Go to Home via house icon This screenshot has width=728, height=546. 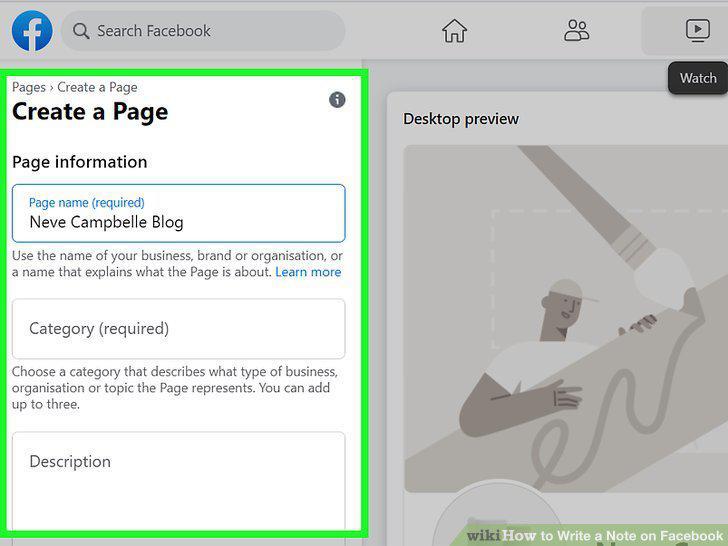click(454, 31)
